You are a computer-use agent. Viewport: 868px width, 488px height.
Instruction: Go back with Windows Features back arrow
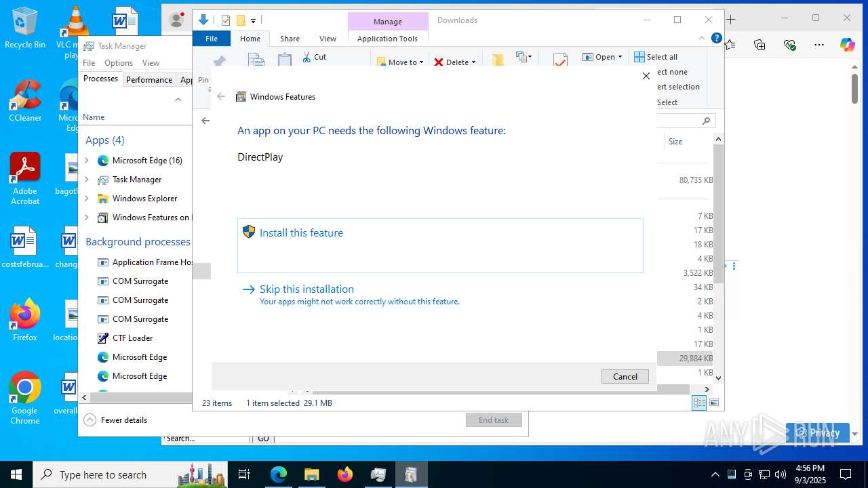pyautogui.click(x=221, y=96)
